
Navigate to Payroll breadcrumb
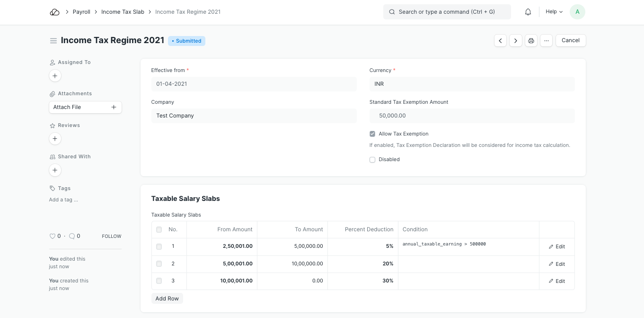click(x=81, y=12)
